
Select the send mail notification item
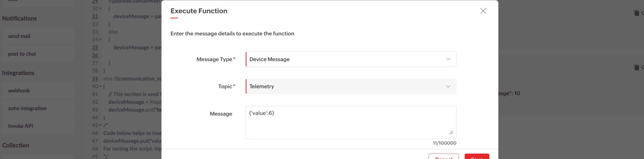[x=19, y=36]
